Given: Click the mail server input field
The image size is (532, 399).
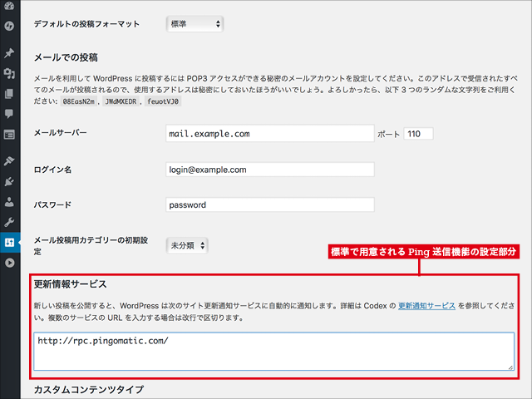Looking at the screenshot, I should [269, 134].
